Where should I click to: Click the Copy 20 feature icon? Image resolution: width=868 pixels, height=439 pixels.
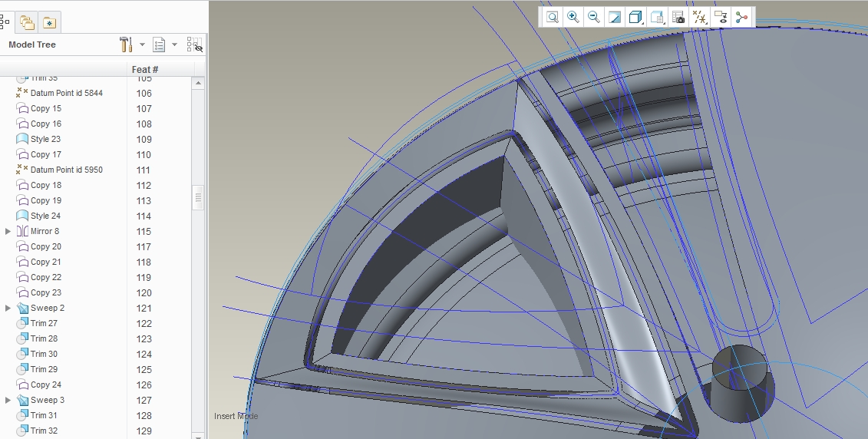tap(22, 246)
